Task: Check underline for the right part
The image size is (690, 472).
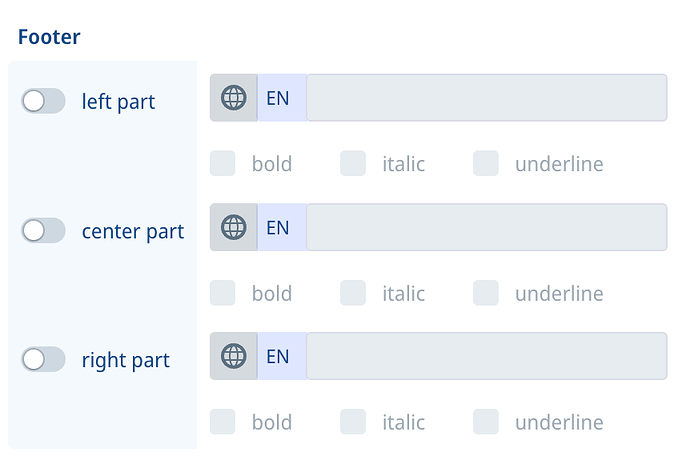Action: click(x=486, y=422)
